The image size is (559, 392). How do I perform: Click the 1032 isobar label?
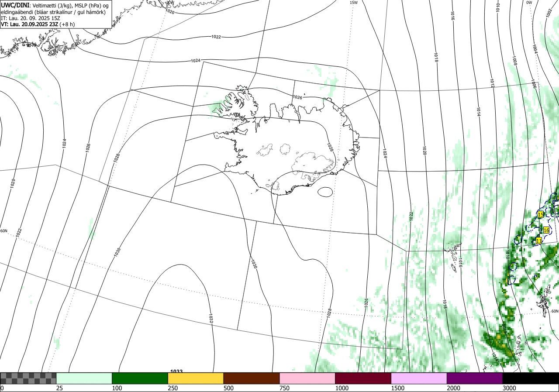tap(211, 318)
